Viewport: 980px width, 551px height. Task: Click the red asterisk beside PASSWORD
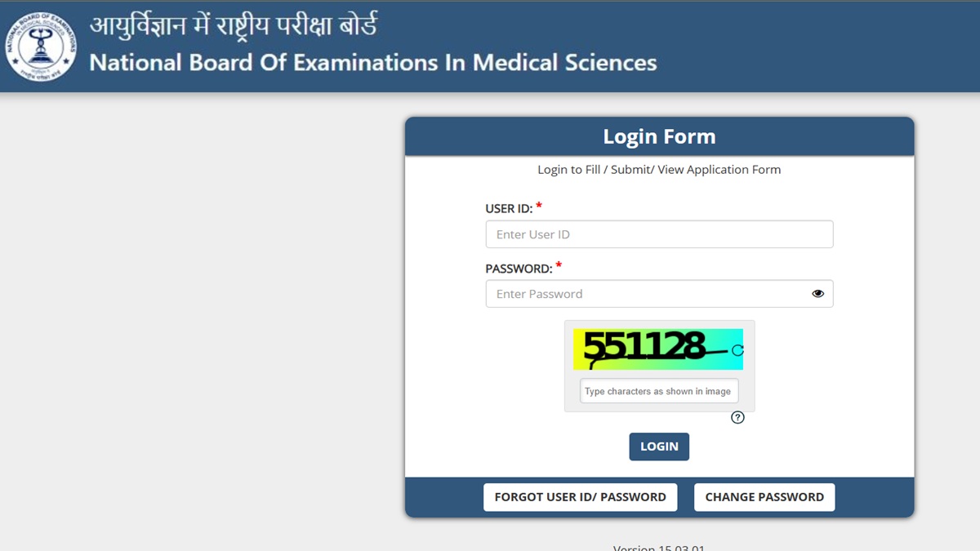(559, 266)
